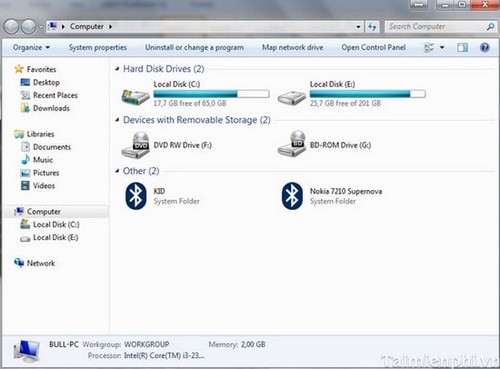Select the Local Disk (E:) drive icon in main pane

(x=292, y=98)
